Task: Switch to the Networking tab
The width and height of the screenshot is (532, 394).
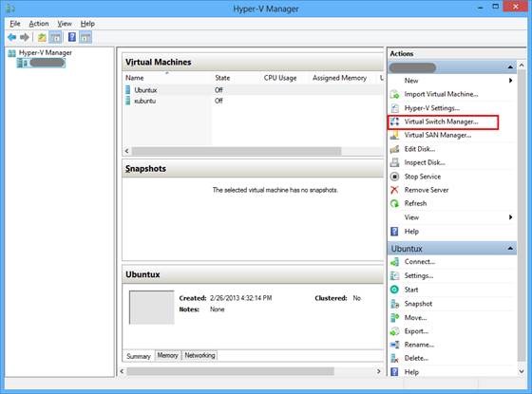Action: click(x=199, y=355)
